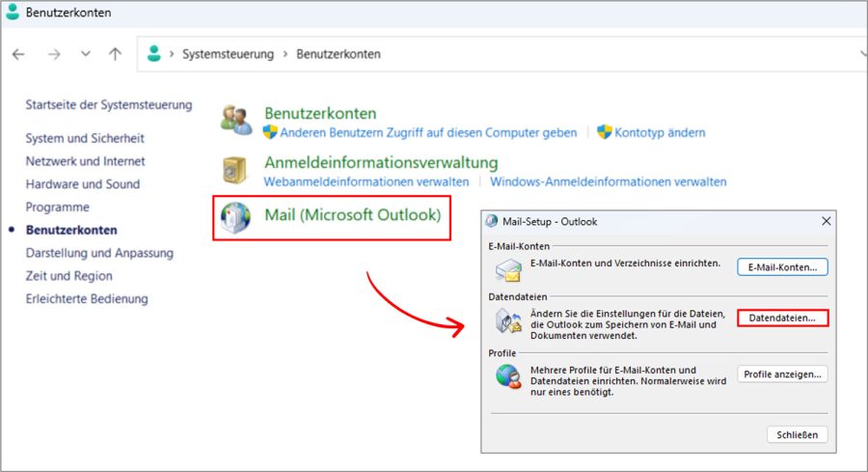Select Benutzerkonten in the breadcrumb path

pyautogui.click(x=339, y=54)
